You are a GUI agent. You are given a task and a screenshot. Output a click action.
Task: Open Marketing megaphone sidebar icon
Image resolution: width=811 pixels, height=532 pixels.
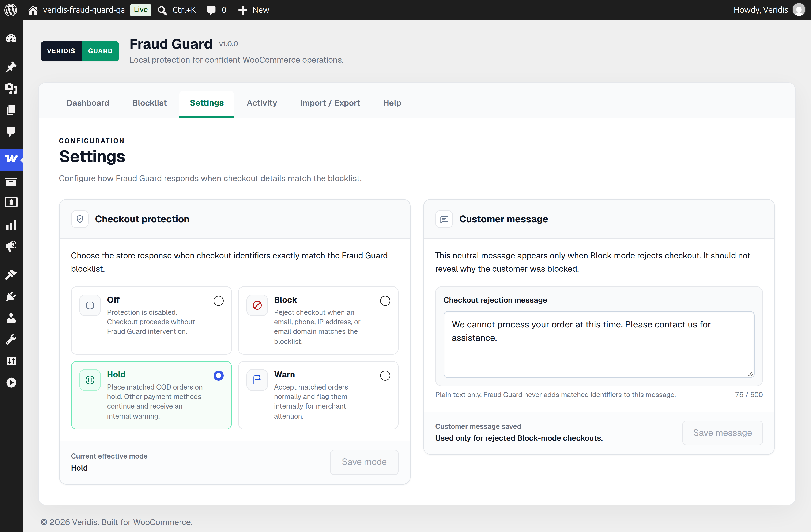click(11, 246)
